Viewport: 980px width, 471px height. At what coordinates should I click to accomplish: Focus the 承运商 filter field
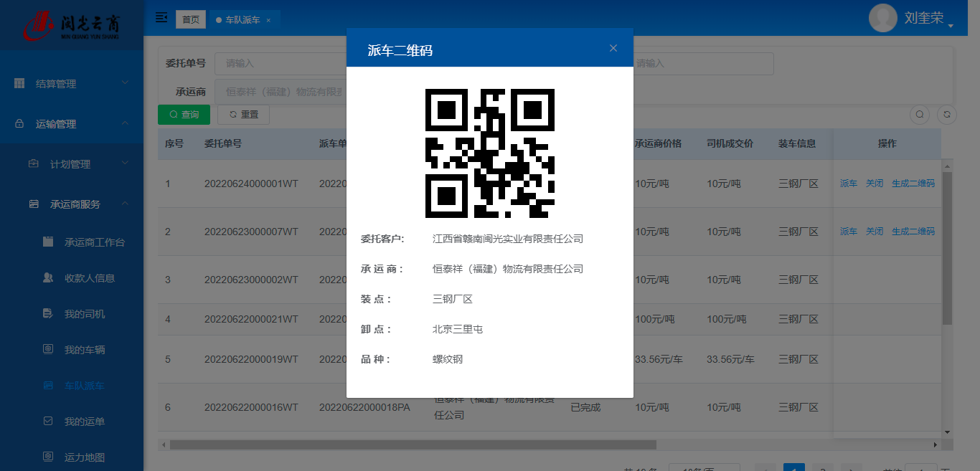point(282,92)
